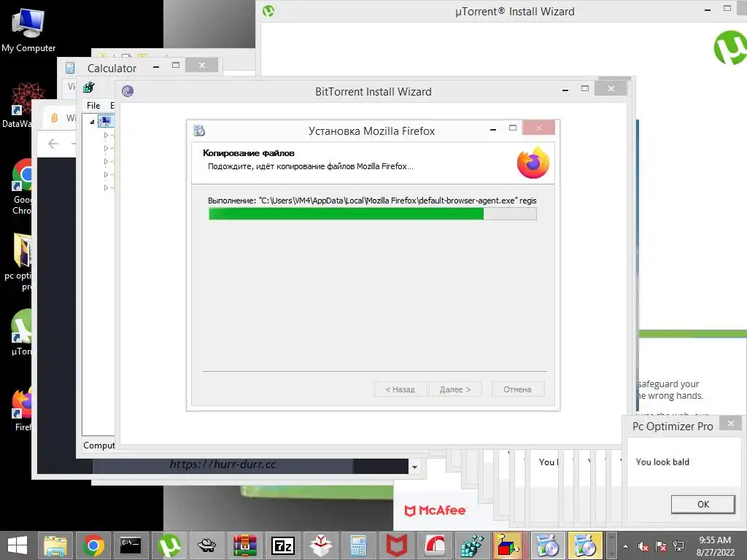This screenshot has width=747, height=560.
Task: Open 7-Zip from the taskbar
Action: point(283,545)
